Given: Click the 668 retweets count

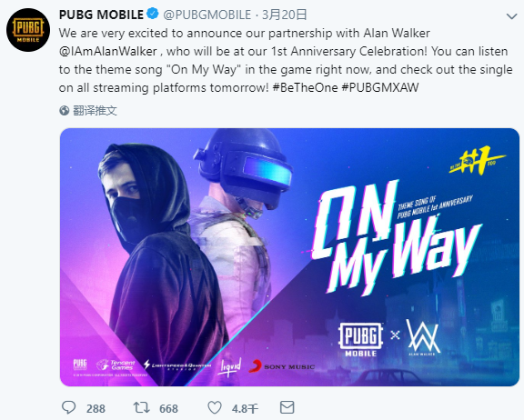Looking at the screenshot, I should click(169, 409).
